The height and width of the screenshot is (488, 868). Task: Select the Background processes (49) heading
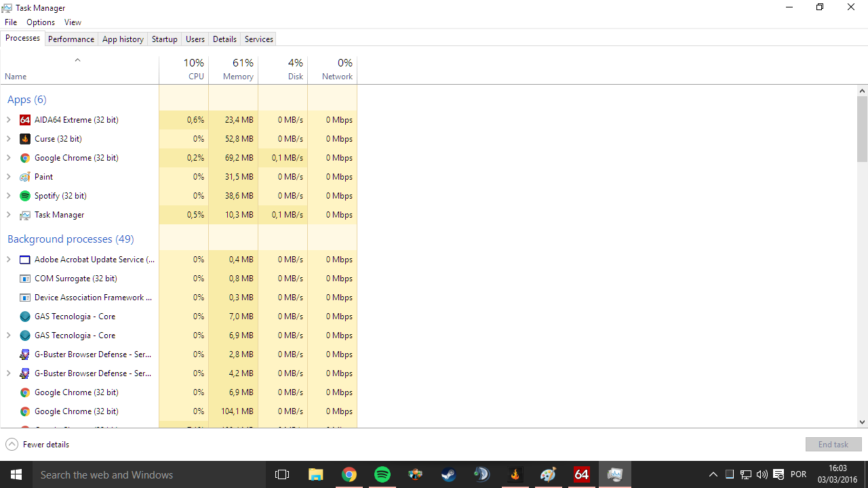pyautogui.click(x=71, y=239)
